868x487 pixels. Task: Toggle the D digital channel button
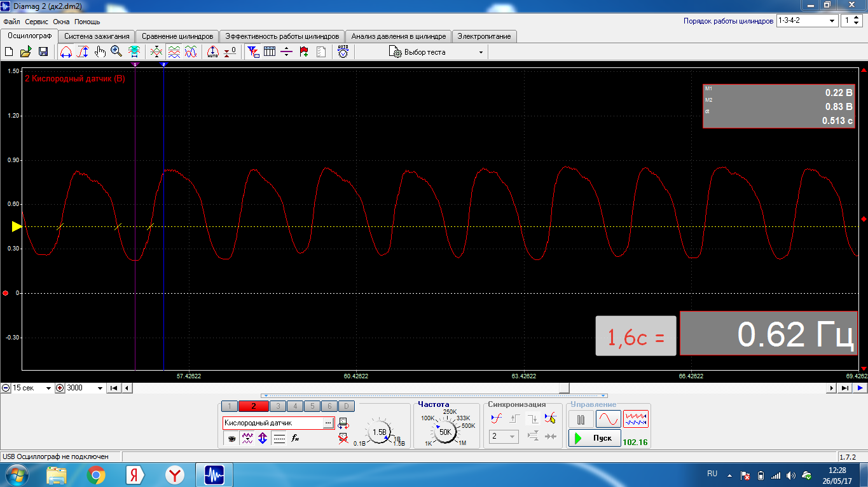(346, 406)
